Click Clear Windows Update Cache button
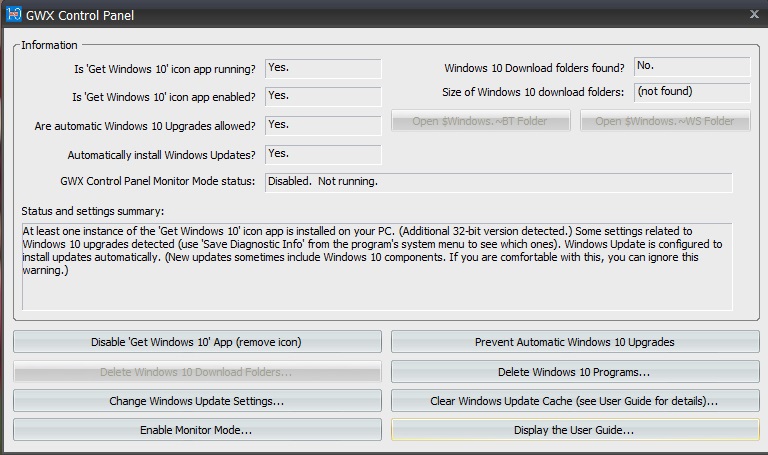 click(574, 401)
